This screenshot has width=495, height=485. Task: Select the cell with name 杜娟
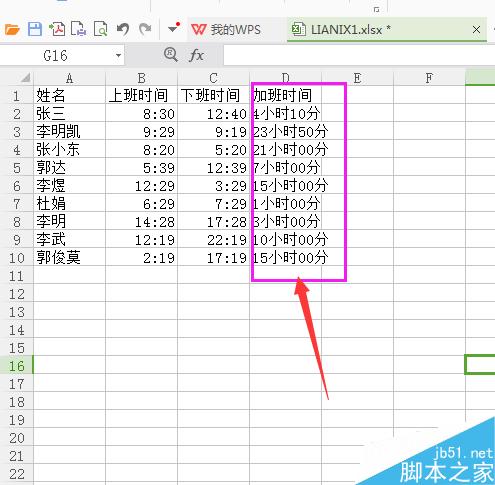[69, 203]
